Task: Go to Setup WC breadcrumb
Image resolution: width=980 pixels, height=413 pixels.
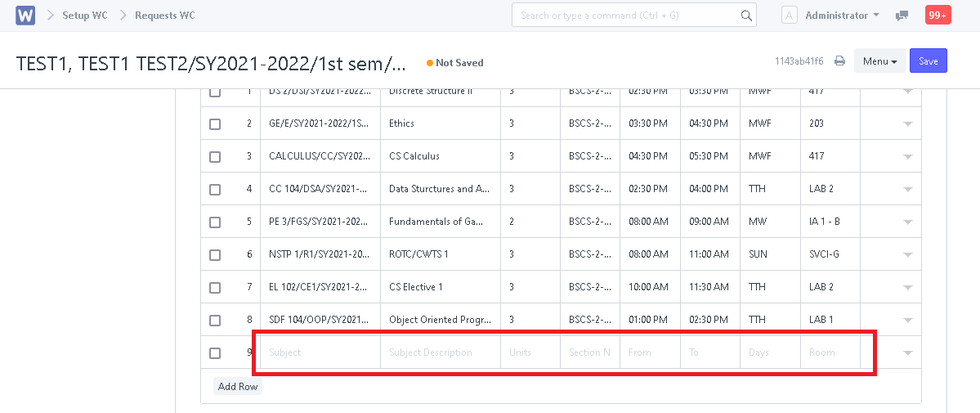Action: 84,16
